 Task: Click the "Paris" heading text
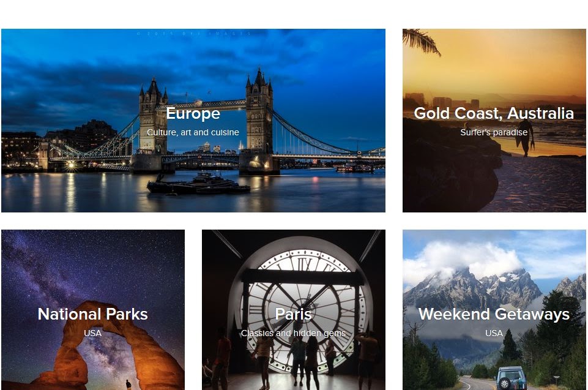(x=293, y=314)
